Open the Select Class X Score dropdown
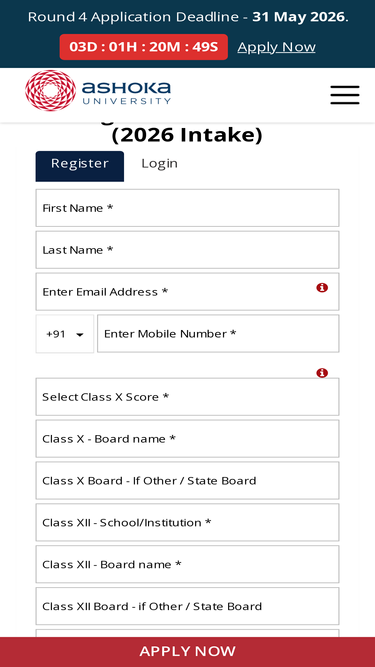 point(188,397)
